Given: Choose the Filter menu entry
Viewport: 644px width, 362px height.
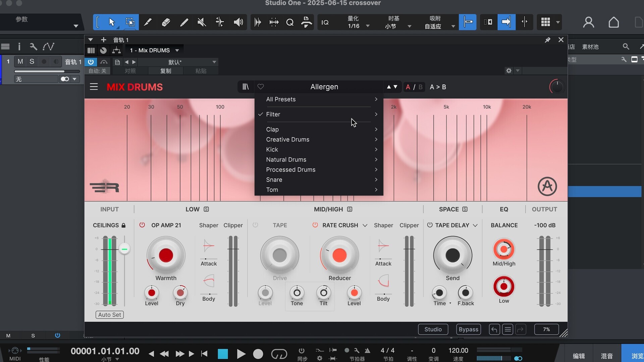Looking at the screenshot, I should (x=319, y=114).
